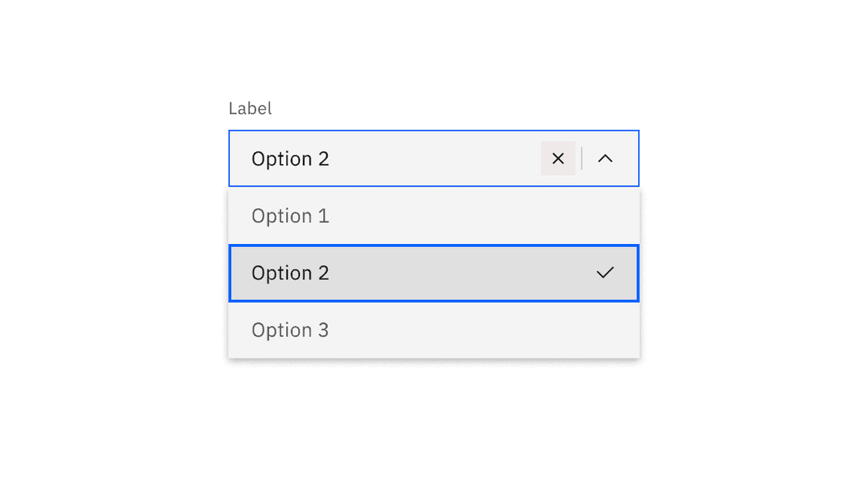Pick Option 3 in the options menu
The width and height of the screenshot is (868, 488).
pyautogui.click(x=377, y=330)
